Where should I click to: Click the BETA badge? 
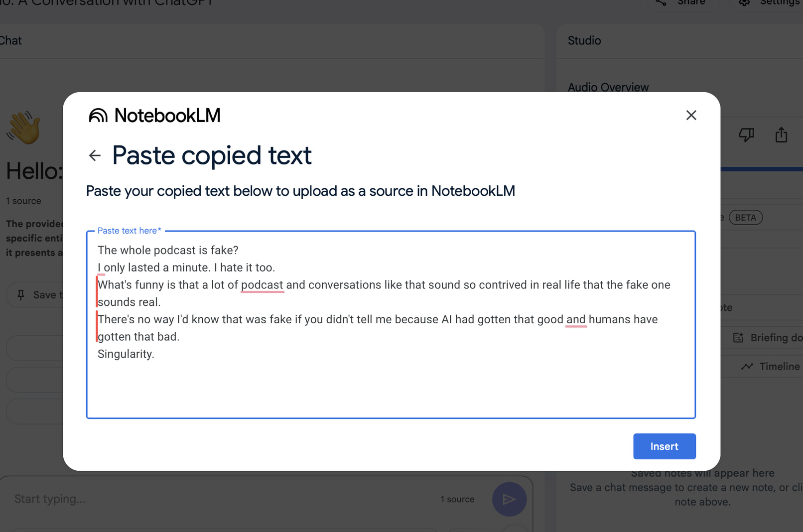point(746,218)
